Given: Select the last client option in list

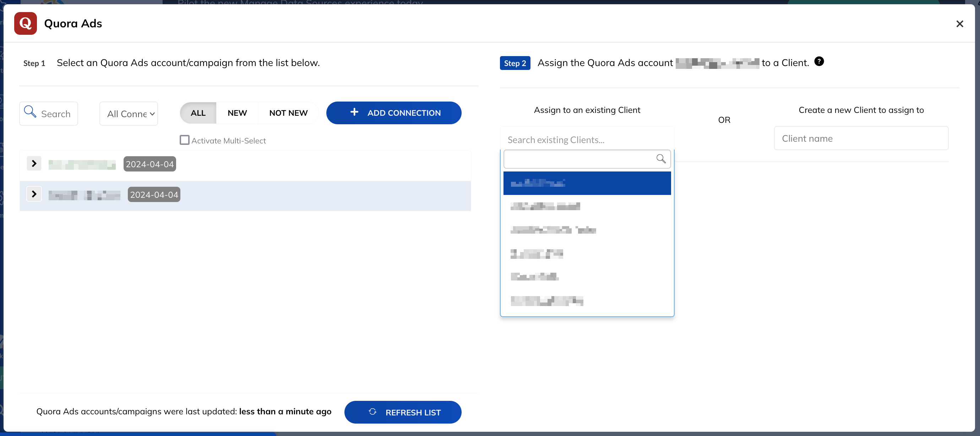Looking at the screenshot, I should tap(587, 301).
